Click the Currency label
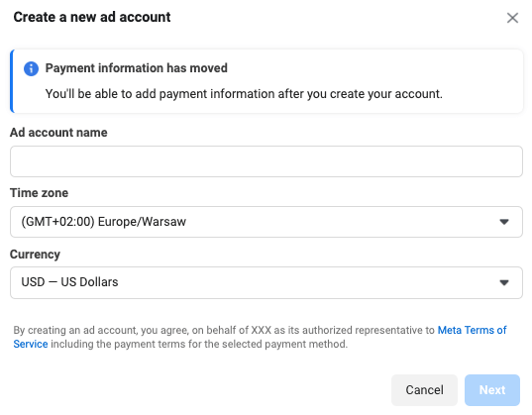This screenshot has height=415, width=532. [35, 255]
